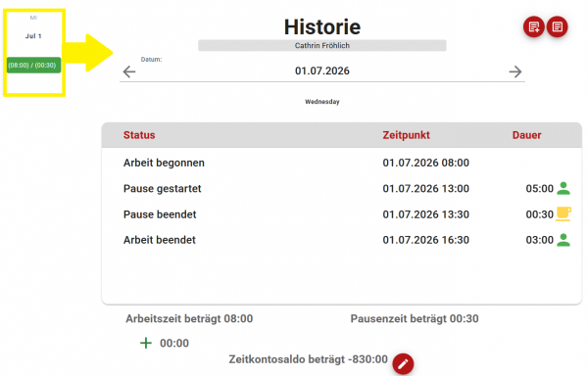588x376 pixels.
Task: Go to previous day with left arrow
Action: [129, 71]
